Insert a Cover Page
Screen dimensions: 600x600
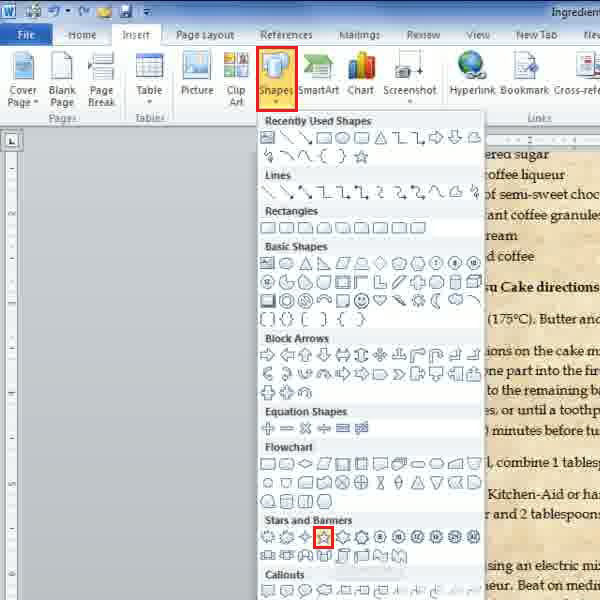click(23, 80)
